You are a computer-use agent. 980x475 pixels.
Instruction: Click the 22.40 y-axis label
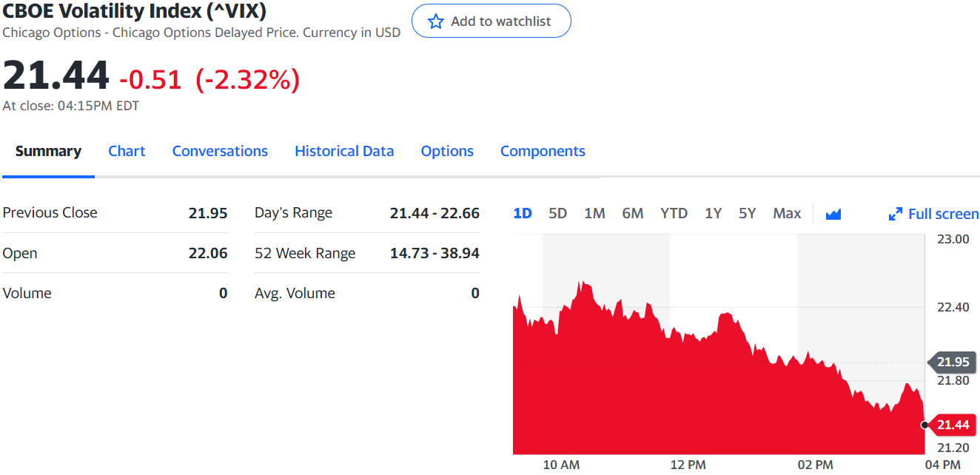(x=953, y=307)
